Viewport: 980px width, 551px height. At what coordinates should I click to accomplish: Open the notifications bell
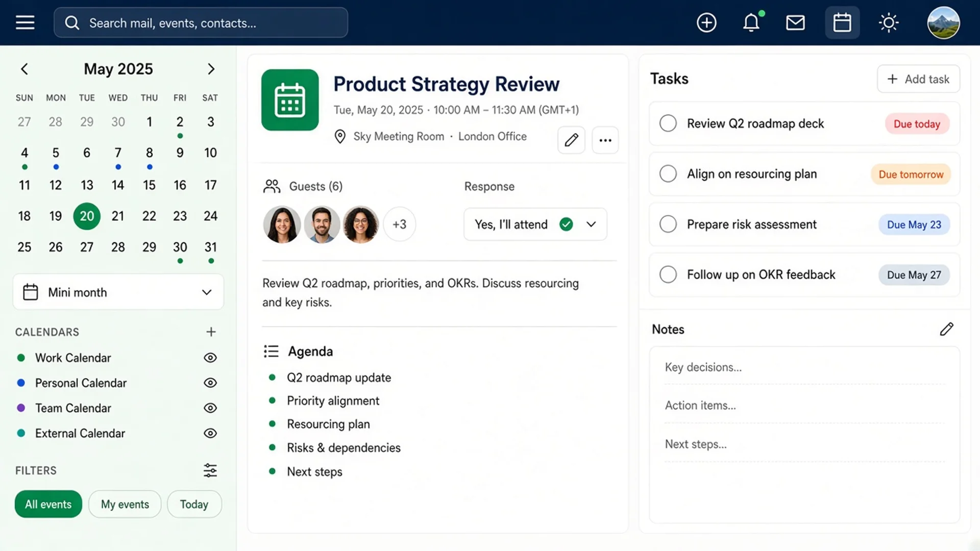coord(751,22)
